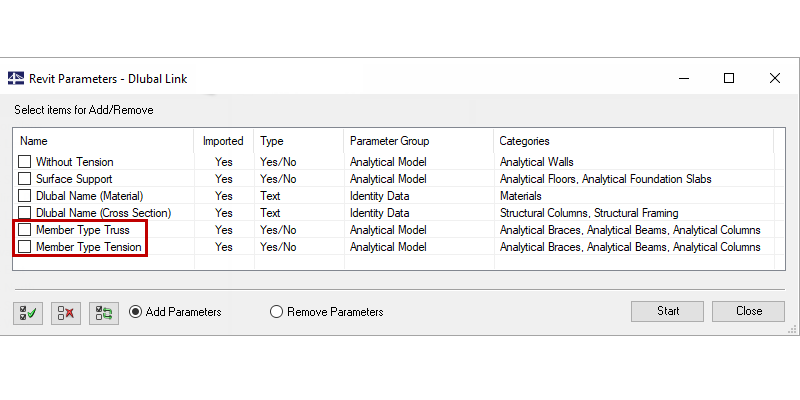Screen dimensions: 800x400
Task: Maximize the Revit Parameters dialog window
Action: coord(729,79)
